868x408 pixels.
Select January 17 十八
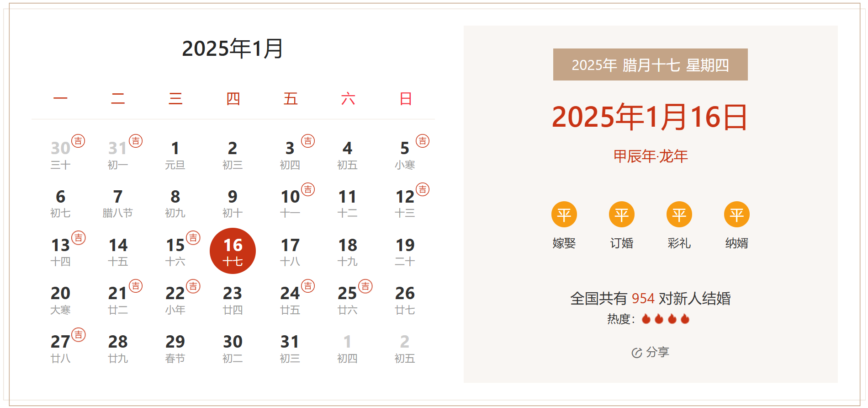[290, 252]
